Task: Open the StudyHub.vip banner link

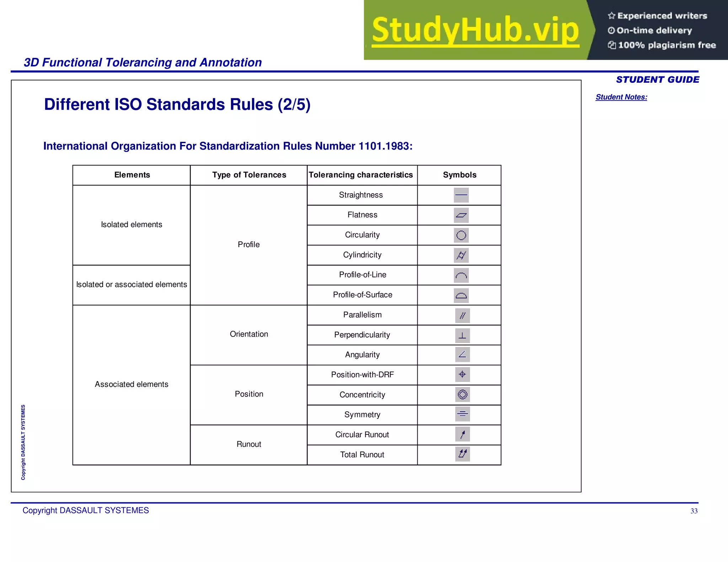Action: (475, 31)
